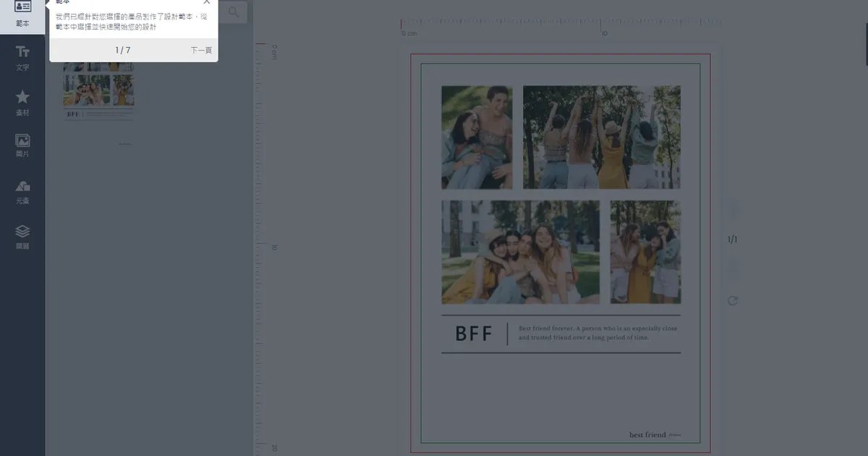Select the photo of three standing friends
Viewport: 868px width, 456px height.
pyautogui.click(x=645, y=252)
